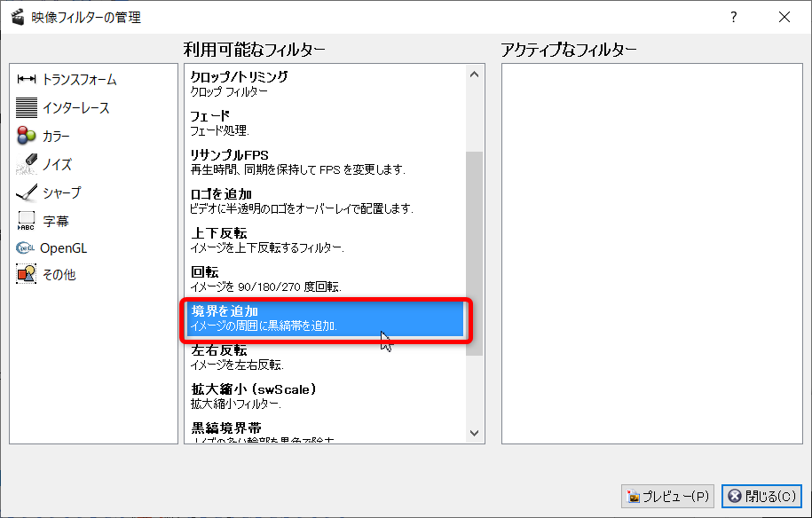Select the インターレース category icon
The width and height of the screenshot is (812, 518).
(x=27, y=108)
